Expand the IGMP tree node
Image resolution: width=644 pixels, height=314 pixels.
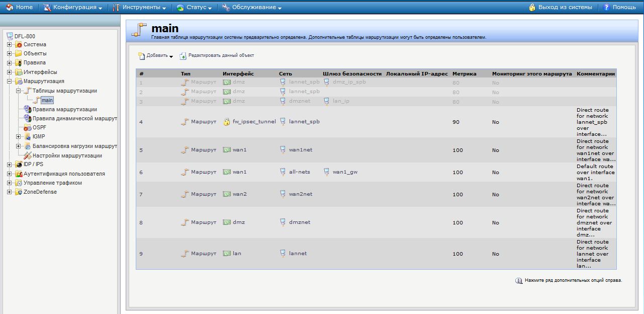[x=19, y=137]
